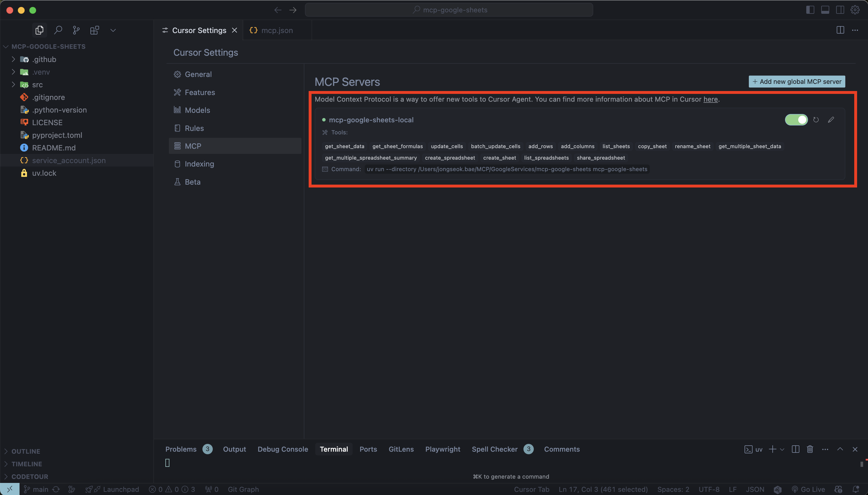Open the Beta settings section
Viewport: 868px width, 495px height.
(x=235, y=182)
